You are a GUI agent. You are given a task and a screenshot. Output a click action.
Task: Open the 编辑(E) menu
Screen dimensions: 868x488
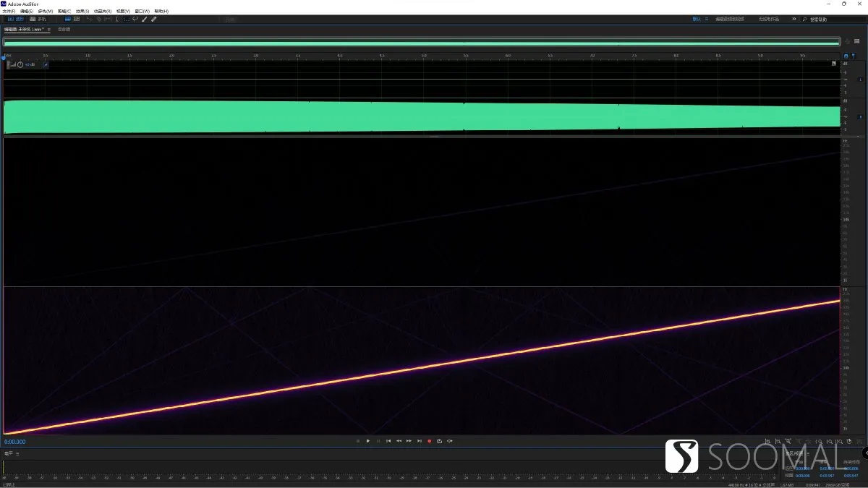click(27, 12)
